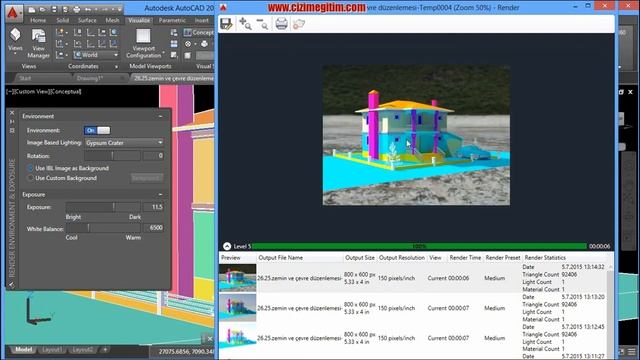Click the Print icon in Render window toolbar
This screenshot has width=640, height=360.
point(281,24)
